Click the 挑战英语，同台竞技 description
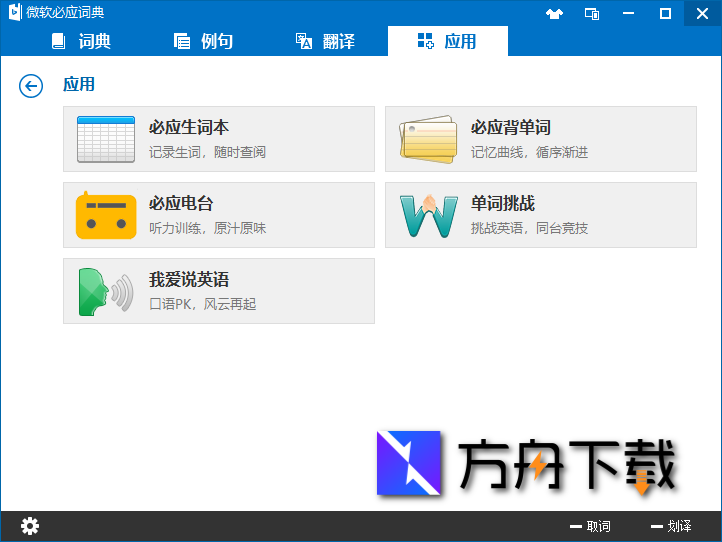This screenshot has height=542, width=722. [529, 228]
